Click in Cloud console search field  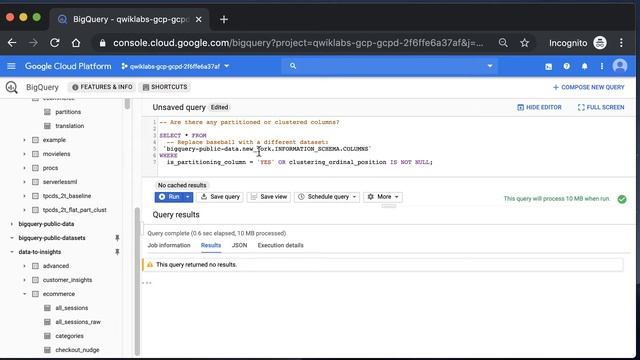click(x=389, y=66)
